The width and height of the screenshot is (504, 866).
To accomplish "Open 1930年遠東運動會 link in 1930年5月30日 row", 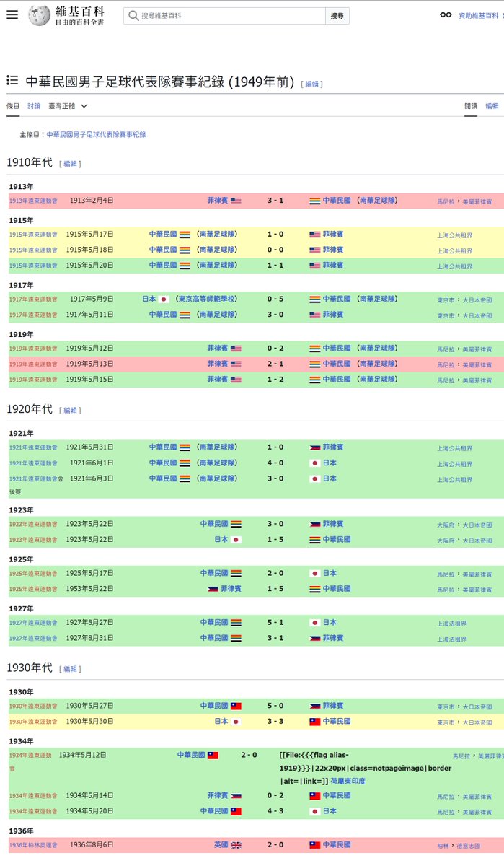I will (33, 722).
